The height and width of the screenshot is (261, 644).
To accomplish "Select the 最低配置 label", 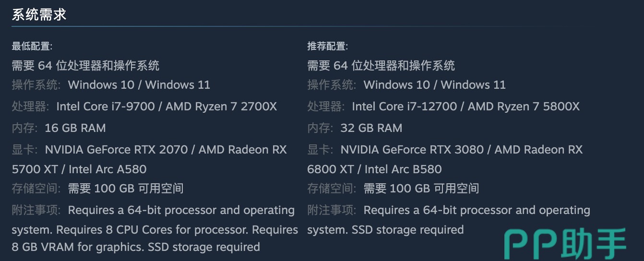I will click(x=32, y=47).
